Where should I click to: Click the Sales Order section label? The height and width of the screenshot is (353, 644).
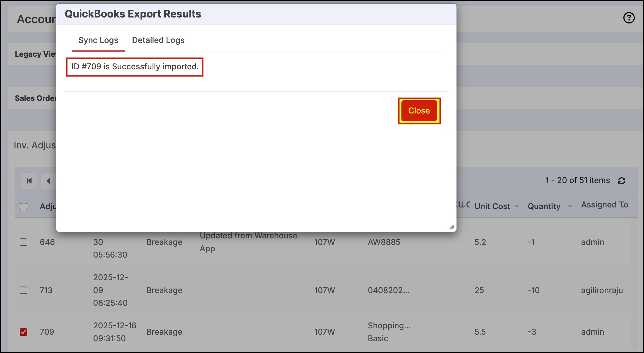point(36,98)
